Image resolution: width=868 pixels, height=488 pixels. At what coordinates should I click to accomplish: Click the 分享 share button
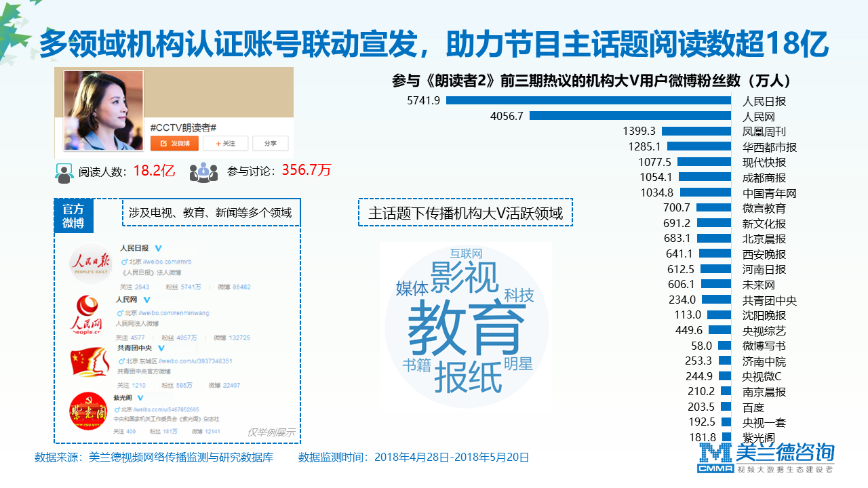click(270, 143)
